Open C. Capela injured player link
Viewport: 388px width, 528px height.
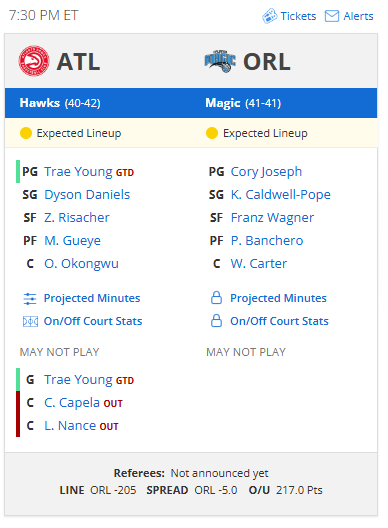tap(72, 403)
